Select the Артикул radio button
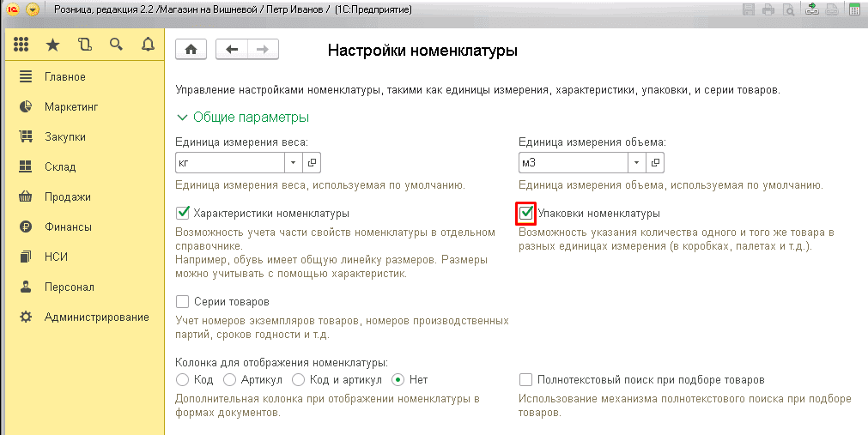The image size is (868, 435). [229, 379]
